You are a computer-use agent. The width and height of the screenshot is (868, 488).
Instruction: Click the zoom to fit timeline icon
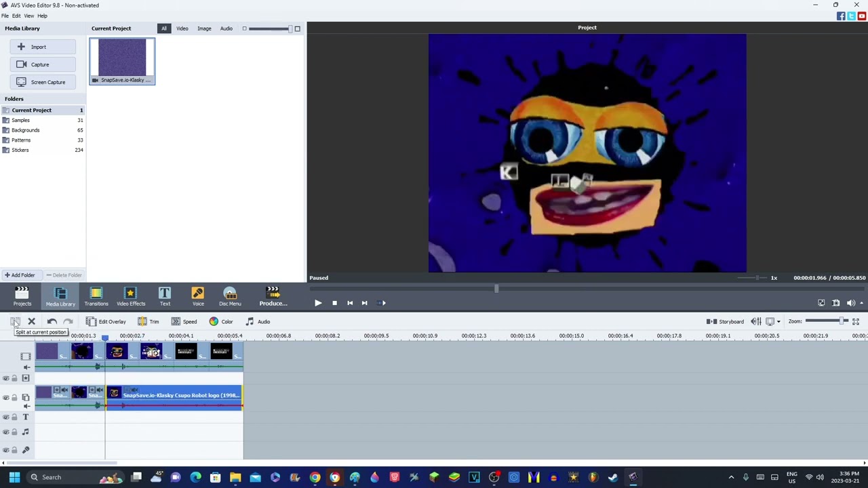pyautogui.click(x=856, y=321)
